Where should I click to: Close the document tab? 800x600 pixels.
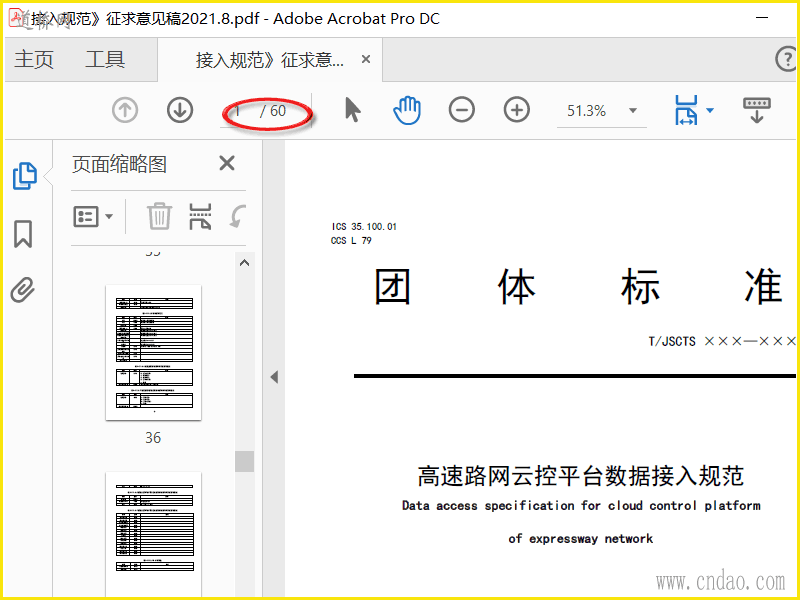366,60
